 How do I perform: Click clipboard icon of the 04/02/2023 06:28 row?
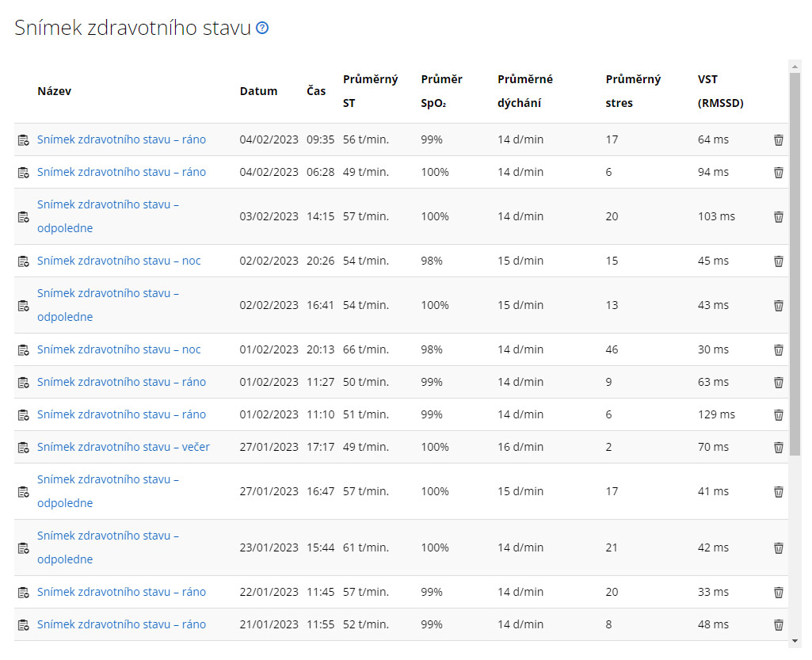[24, 173]
